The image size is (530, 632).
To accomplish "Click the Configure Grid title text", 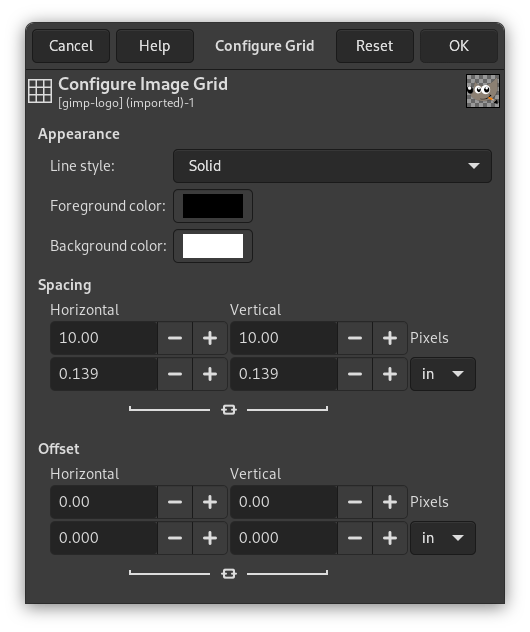I will click(x=264, y=46).
